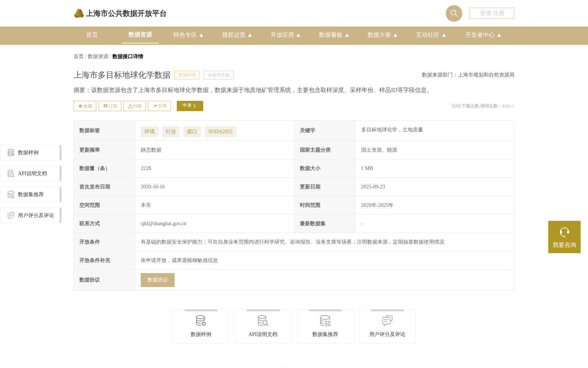
Task: Click the data volume value 2228
Action: (146, 169)
